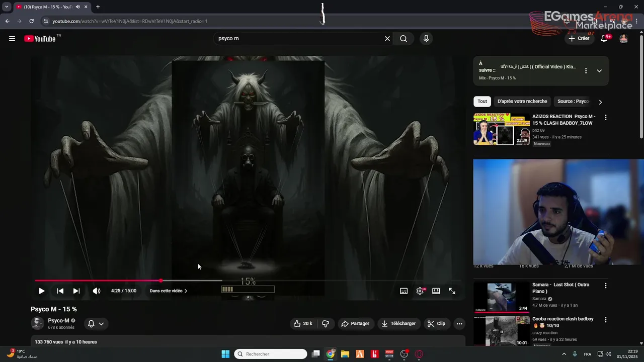This screenshot has height=362, width=644.
Task: Open the subscription bell notification dropdown
Action: (x=96, y=324)
